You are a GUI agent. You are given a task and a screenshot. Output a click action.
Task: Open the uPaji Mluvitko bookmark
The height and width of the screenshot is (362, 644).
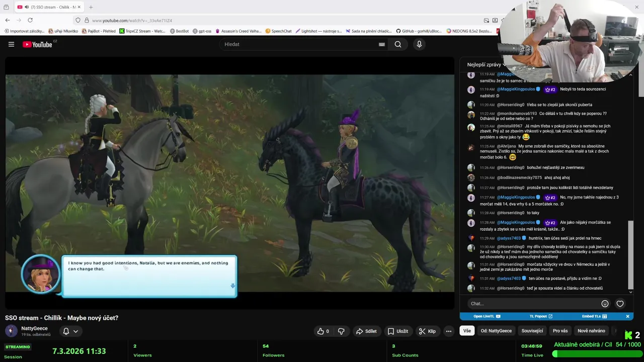[x=63, y=31]
